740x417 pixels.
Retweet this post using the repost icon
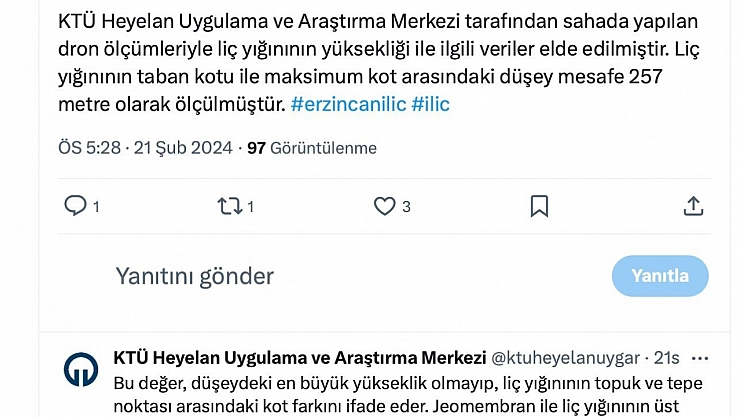coord(229,206)
